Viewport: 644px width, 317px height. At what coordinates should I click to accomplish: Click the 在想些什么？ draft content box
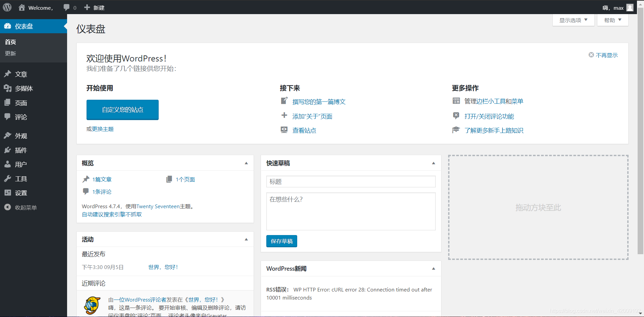click(x=351, y=211)
